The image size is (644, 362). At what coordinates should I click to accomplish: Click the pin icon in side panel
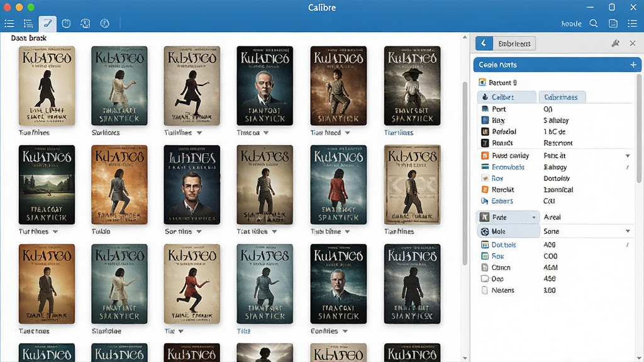click(x=615, y=43)
